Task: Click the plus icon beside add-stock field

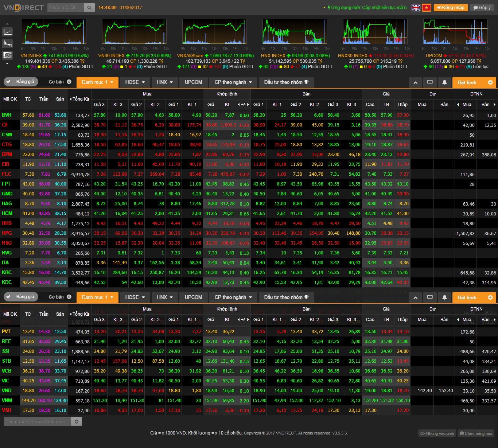Action: point(77,422)
